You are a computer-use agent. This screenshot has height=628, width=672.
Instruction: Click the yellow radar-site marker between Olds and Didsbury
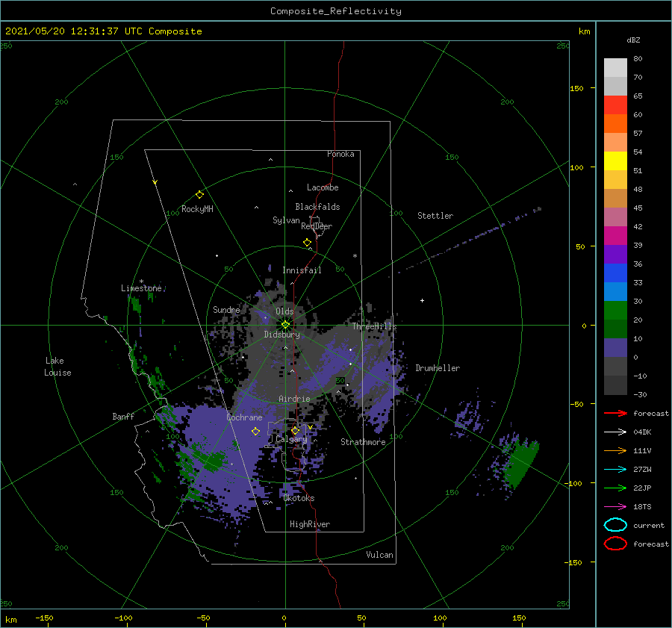coord(285,325)
